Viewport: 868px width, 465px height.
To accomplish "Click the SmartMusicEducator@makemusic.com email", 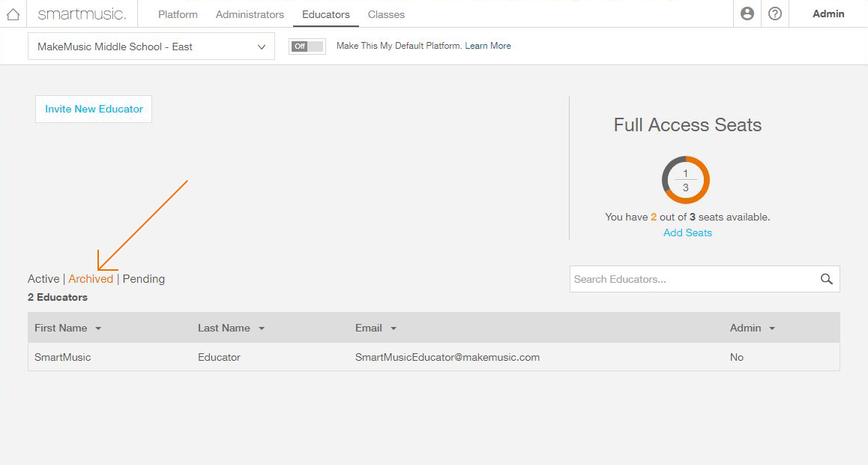I will tap(447, 357).
